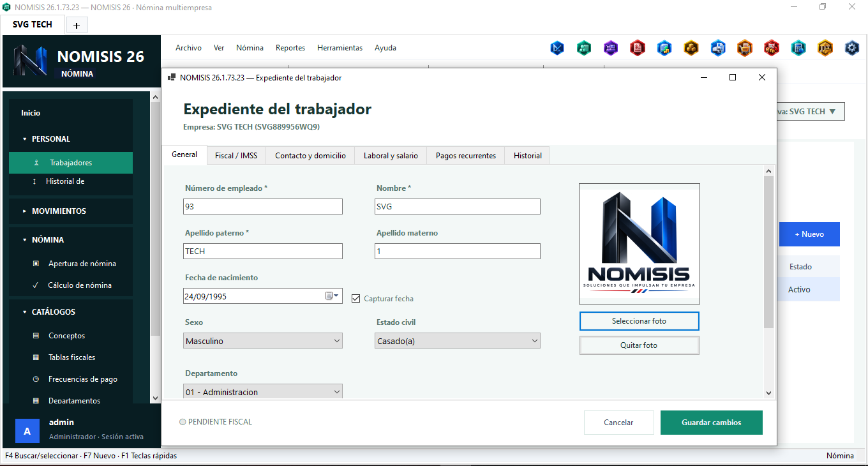The image size is (868, 466).
Task: Open the yellow stacked boxes inventory icon
Action: (x=691, y=48)
